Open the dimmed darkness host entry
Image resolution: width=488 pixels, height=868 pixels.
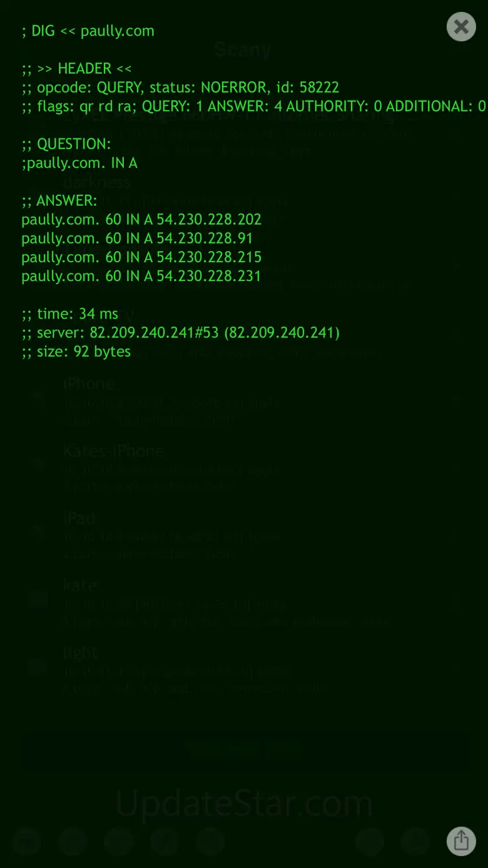tap(96, 182)
